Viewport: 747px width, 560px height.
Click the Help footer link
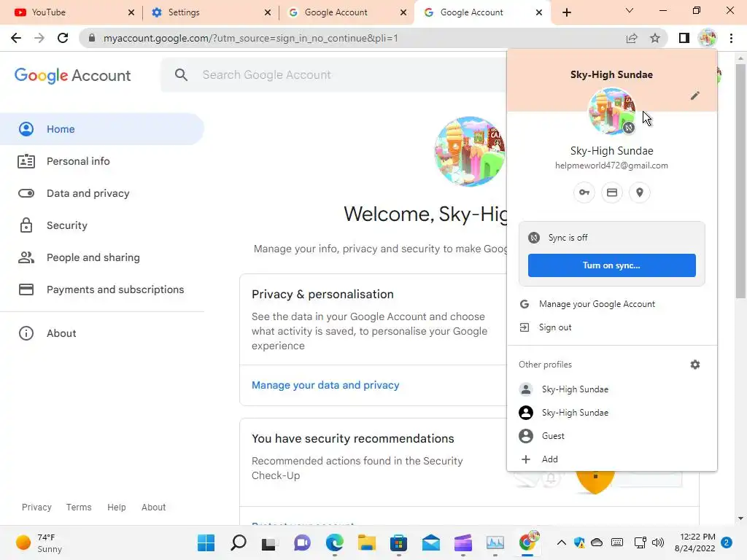pyautogui.click(x=116, y=507)
